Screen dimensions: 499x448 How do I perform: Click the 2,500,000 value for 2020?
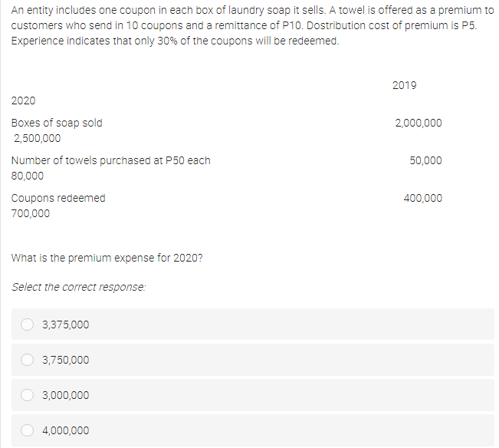tap(38, 138)
